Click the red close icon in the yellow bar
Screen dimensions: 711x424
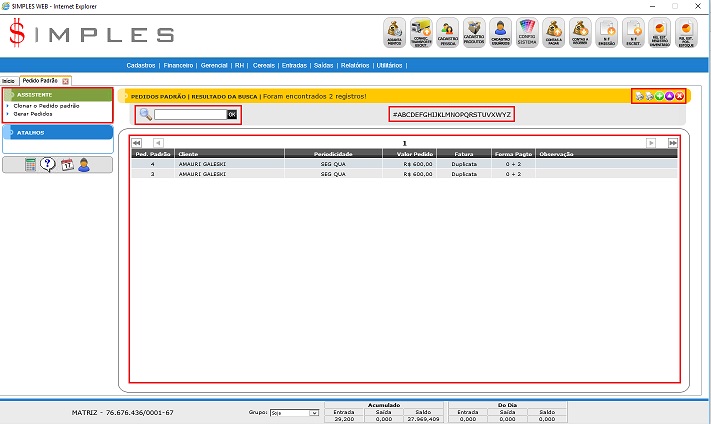(679, 96)
